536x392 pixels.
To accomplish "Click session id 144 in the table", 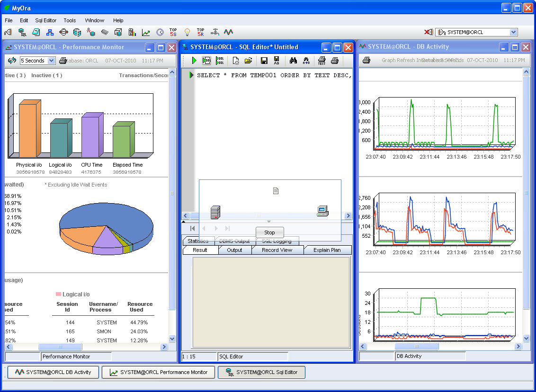I will [71, 322].
